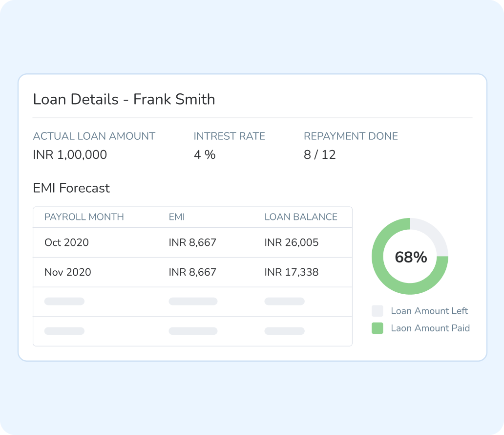Click the grey remaining segment of the donut chart
Screen dimensions: 504x435
point(432,233)
